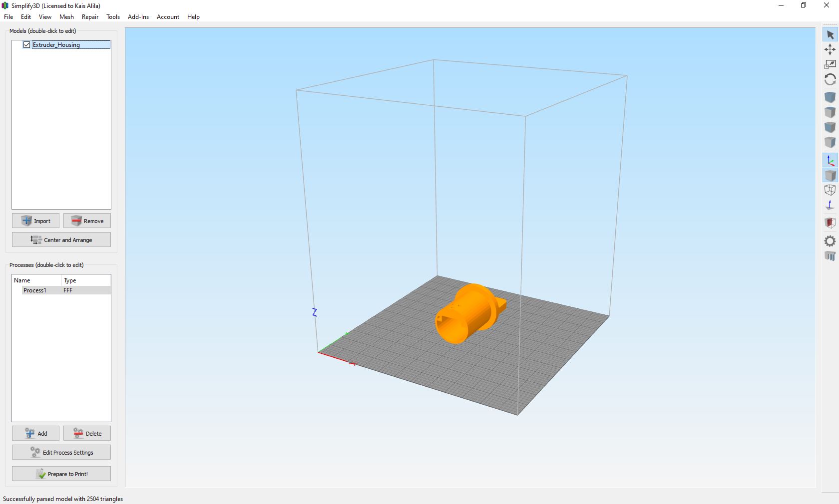Screen dimensions: 839x504
Task: Click the Type column header
Action: pyautogui.click(x=86, y=280)
